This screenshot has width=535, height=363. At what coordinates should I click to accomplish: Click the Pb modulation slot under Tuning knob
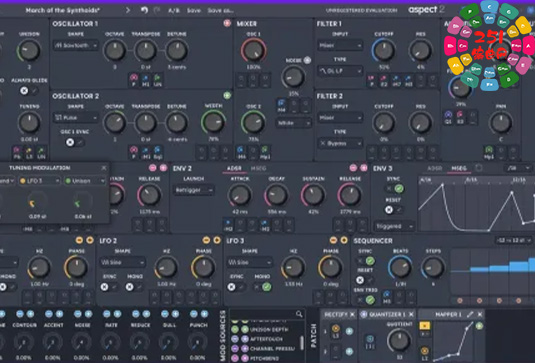17,153
